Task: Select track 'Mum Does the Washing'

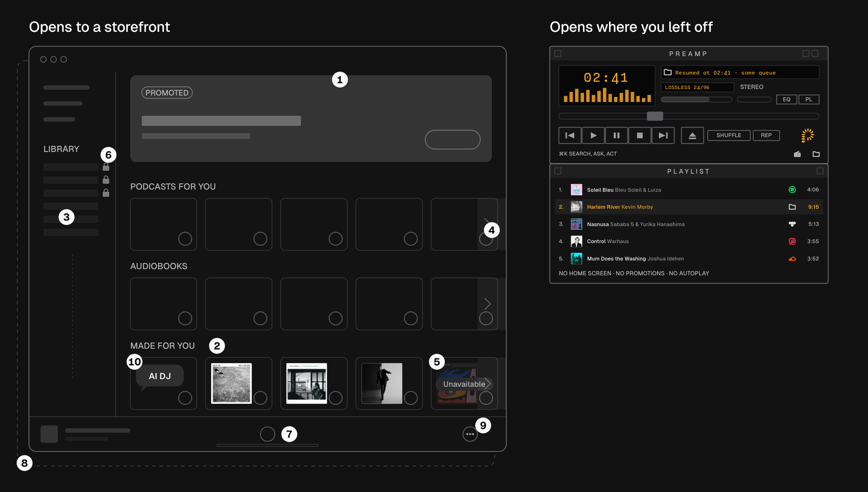Action: (x=689, y=259)
